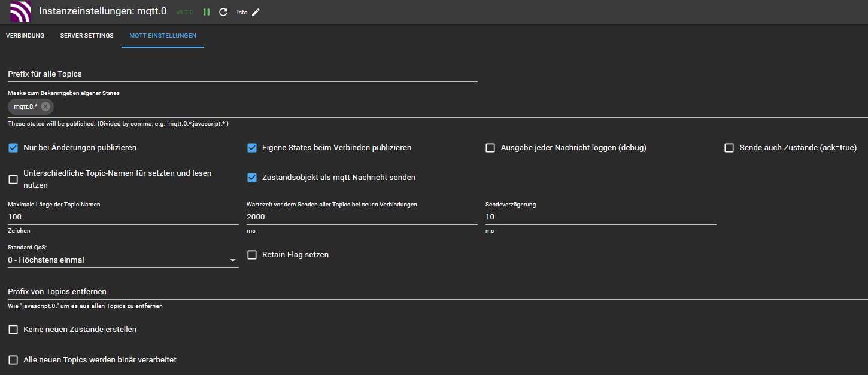Enable Ausgabe jeder Nachricht loggen (debug)
Image resolution: width=868 pixels, height=375 pixels.
(x=490, y=148)
